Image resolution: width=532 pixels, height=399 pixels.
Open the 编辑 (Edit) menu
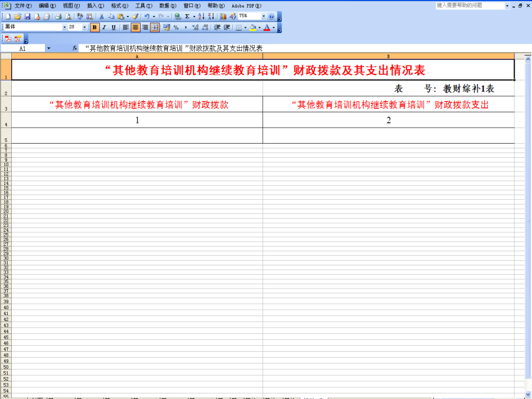[x=47, y=6]
